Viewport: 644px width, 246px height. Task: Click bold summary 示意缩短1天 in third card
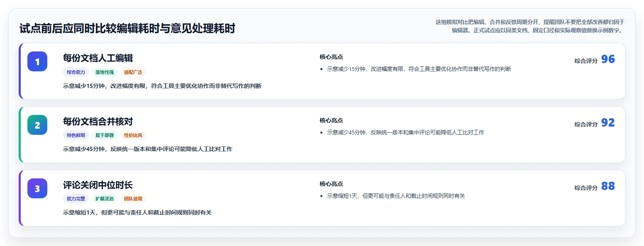point(137,212)
